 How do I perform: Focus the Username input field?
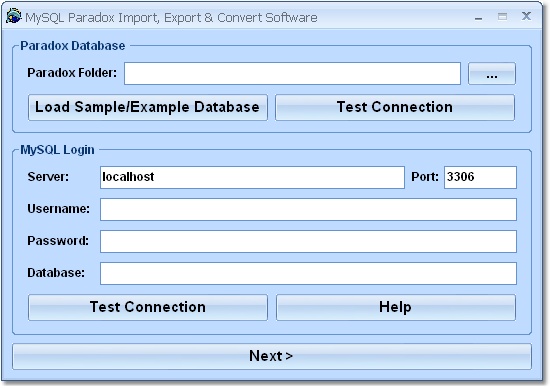[308, 209]
